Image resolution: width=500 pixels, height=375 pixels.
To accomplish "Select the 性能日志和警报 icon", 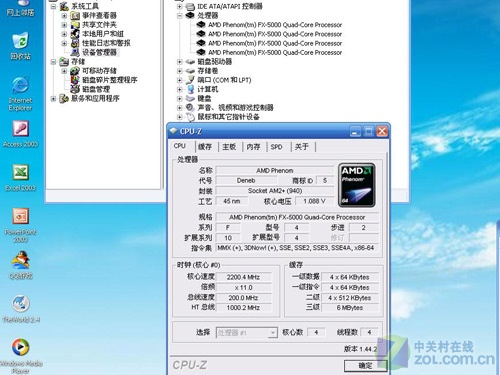I will point(75,43).
